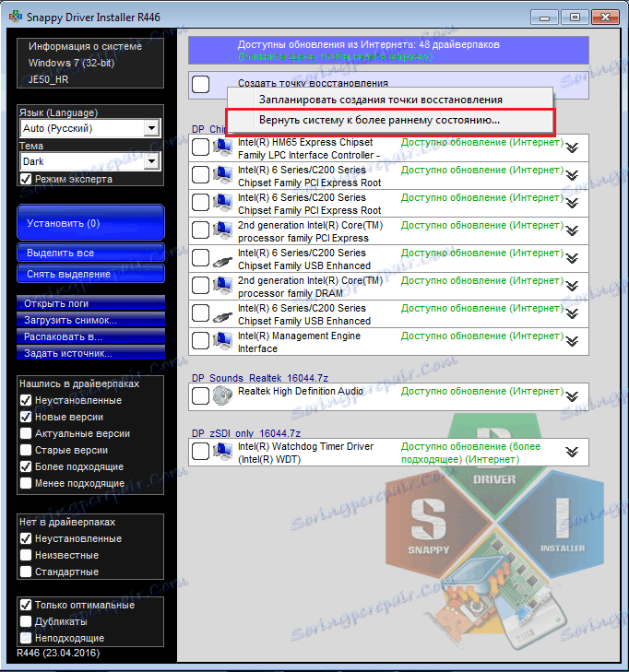
Task: Select Intel Management Engine Interface checkbox
Action: point(201,341)
